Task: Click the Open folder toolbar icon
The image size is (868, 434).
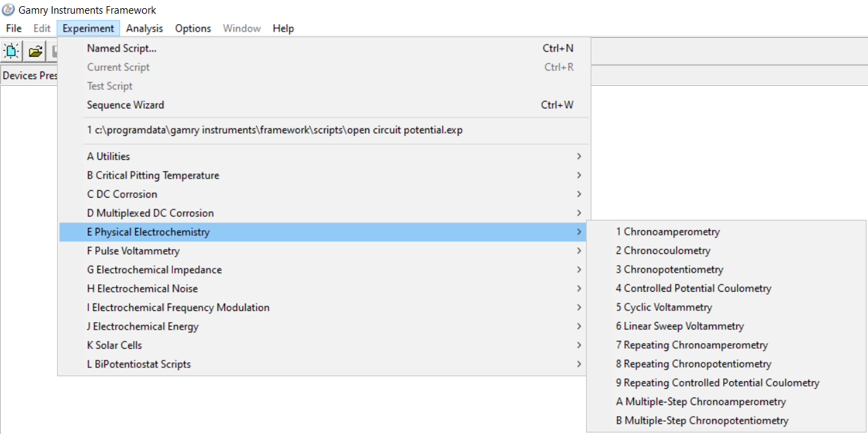Action: (36, 51)
